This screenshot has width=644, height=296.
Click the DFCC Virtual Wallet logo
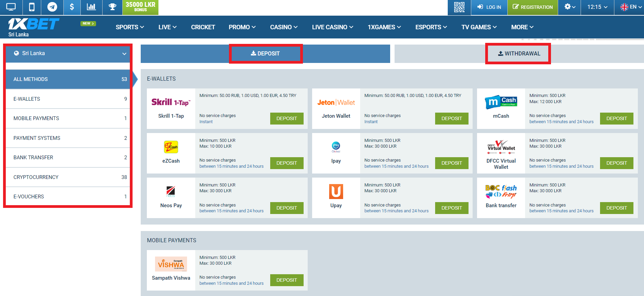coord(501,147)
